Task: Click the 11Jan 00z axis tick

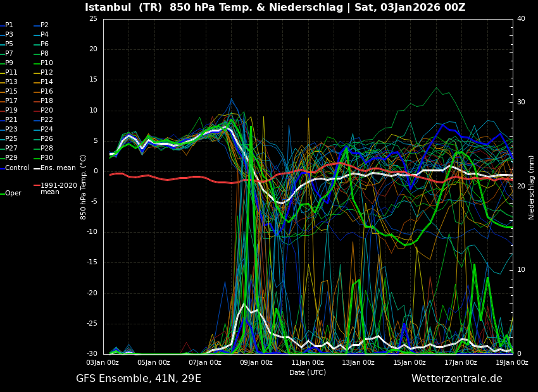Action: coord(308,362)
